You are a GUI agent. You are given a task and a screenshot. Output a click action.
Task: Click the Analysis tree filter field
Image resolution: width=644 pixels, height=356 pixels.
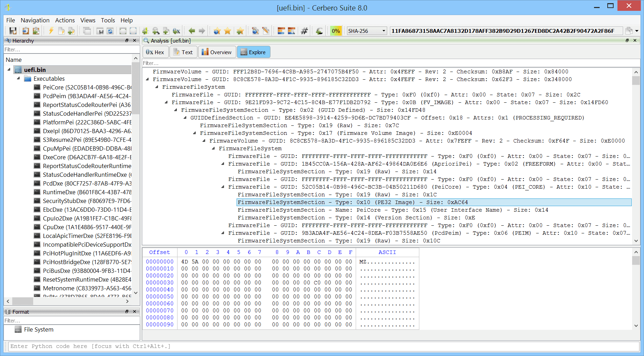click(391, 63)
